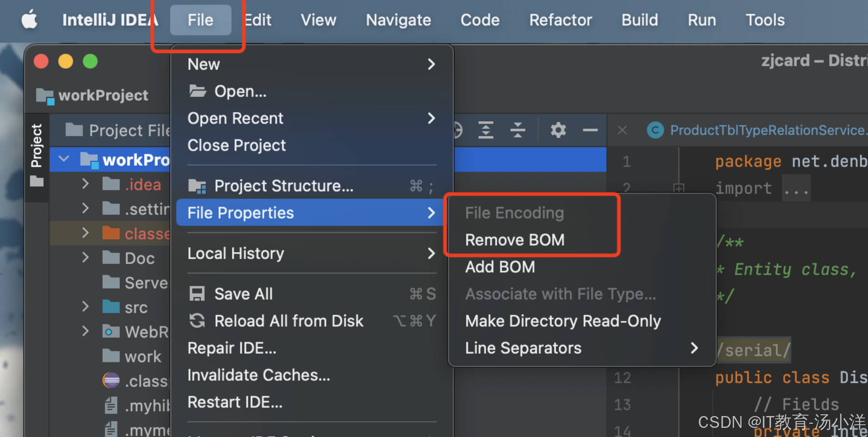Screen dimensions: 868x437
Task: Select Close Project
Action: [312, 145]
